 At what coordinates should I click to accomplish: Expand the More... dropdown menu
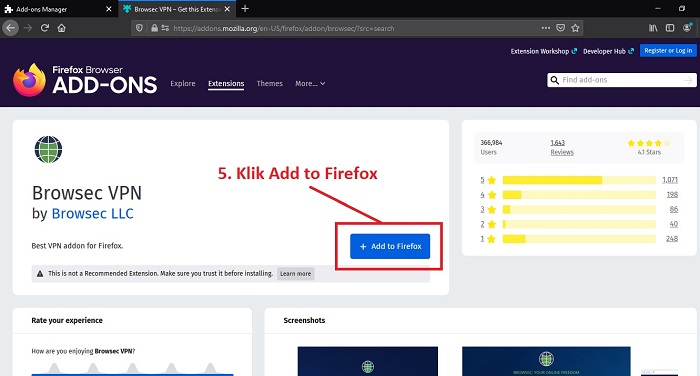click(x=310, y=84)
